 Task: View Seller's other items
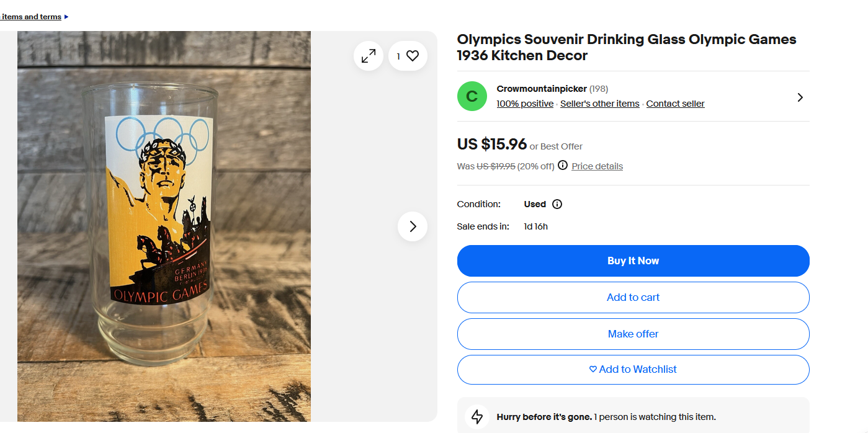[599, 104]
